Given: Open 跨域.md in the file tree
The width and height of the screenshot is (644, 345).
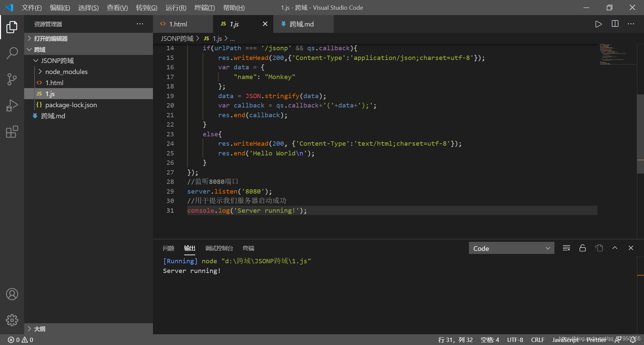Looking at the screenshot, I should pos(89,116).
